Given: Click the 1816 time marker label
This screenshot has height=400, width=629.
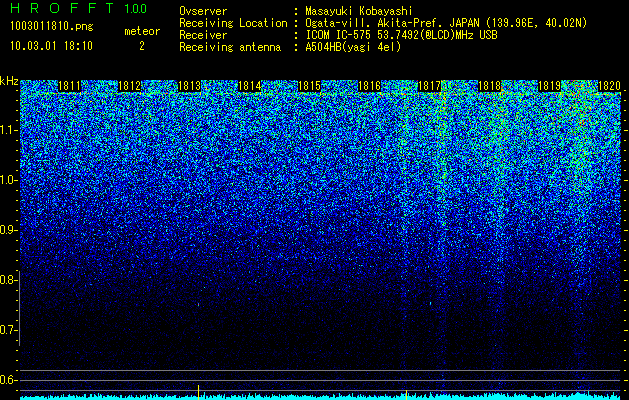Looking at the screenshot, I should pos(369,86).
